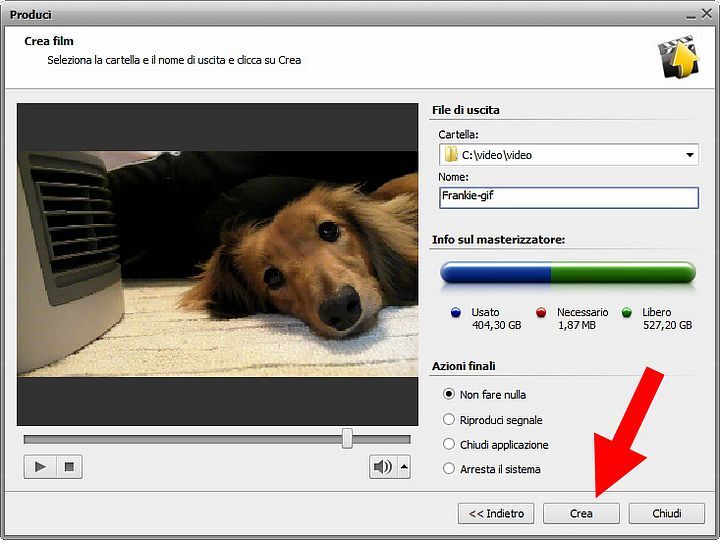Click the green Libero legend dot

click(x=626, y=313)
